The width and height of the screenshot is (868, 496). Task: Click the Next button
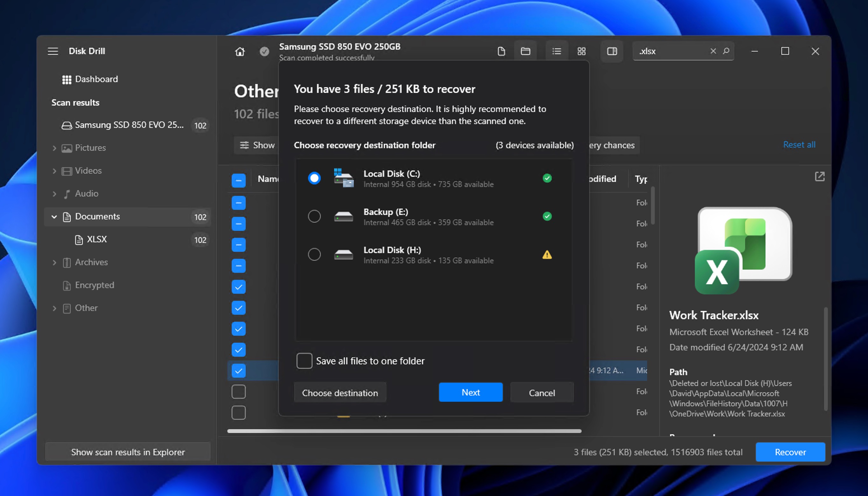tap(471, 392)
